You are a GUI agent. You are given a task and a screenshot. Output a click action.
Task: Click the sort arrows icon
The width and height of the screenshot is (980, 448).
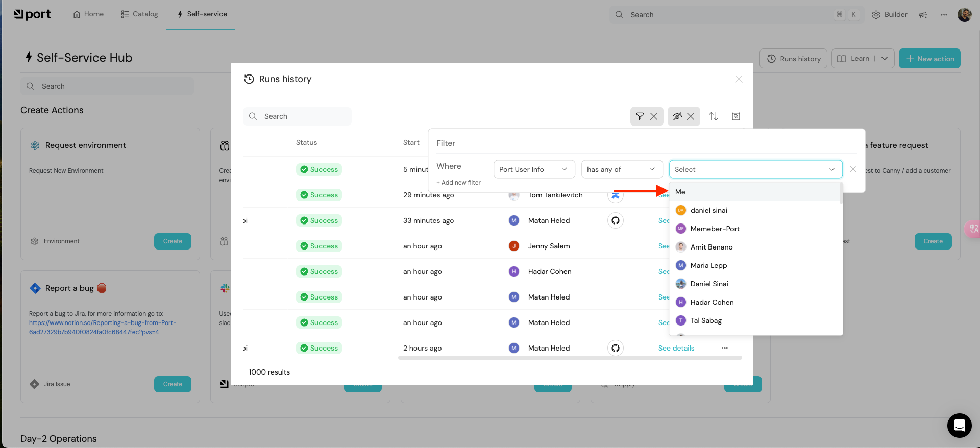pyautogui.click(x=714, y=116)
